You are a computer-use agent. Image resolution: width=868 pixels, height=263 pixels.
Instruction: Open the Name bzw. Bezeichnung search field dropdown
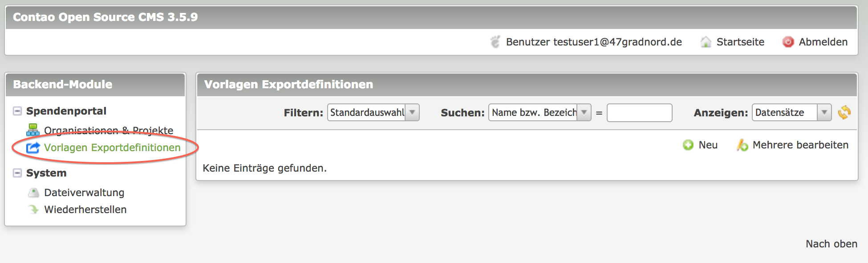[x=540, y=112]
